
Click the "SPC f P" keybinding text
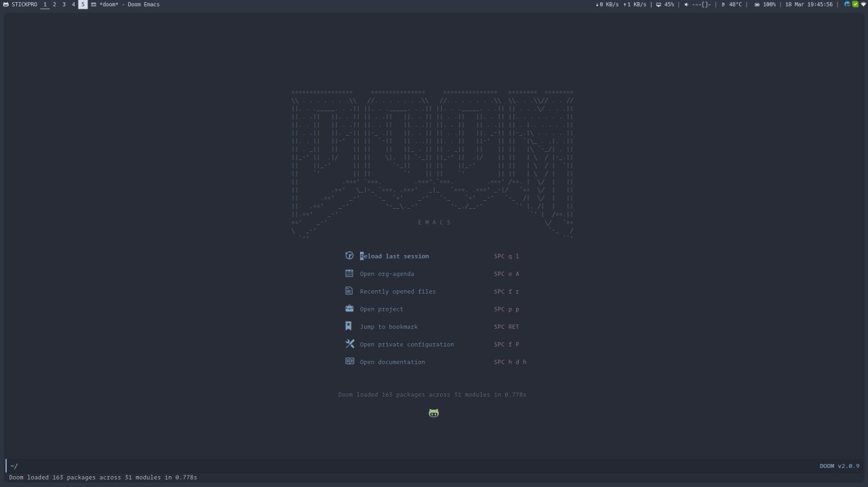(507, 345)
